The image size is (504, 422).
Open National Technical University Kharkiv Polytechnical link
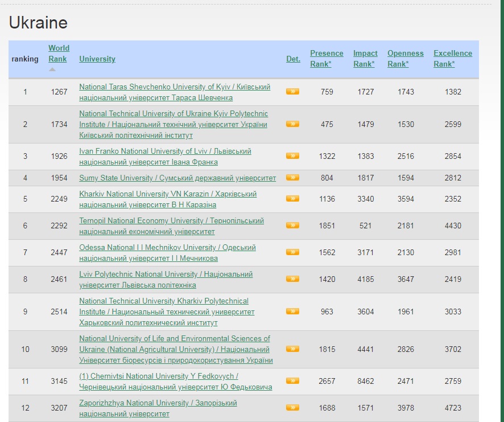167,312
